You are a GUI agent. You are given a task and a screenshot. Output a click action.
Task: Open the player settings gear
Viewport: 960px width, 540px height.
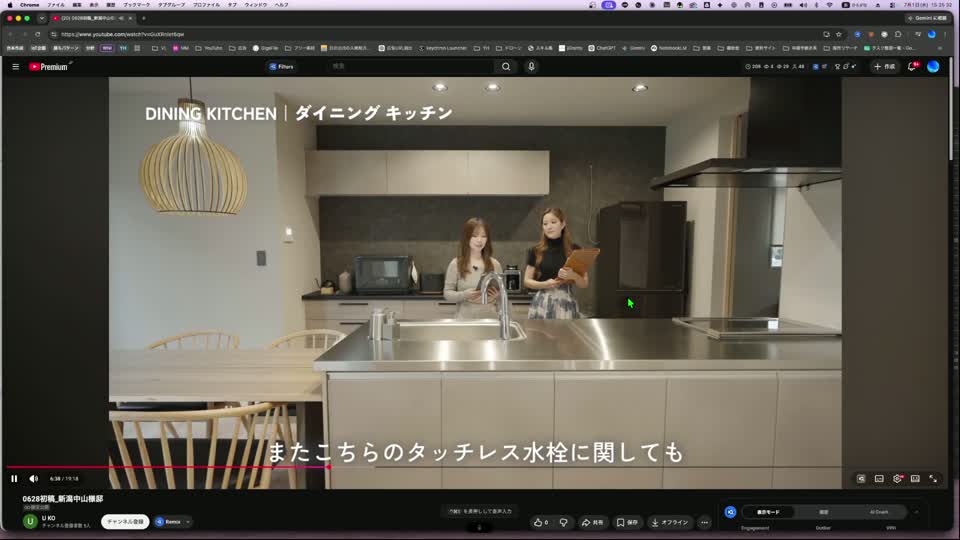point(897,479)
